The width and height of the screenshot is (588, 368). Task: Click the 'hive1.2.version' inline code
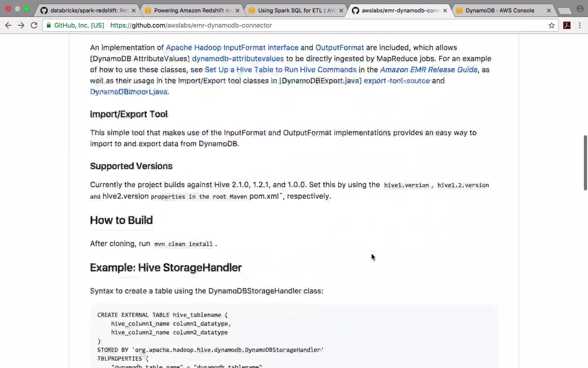[x=463, y=185]
